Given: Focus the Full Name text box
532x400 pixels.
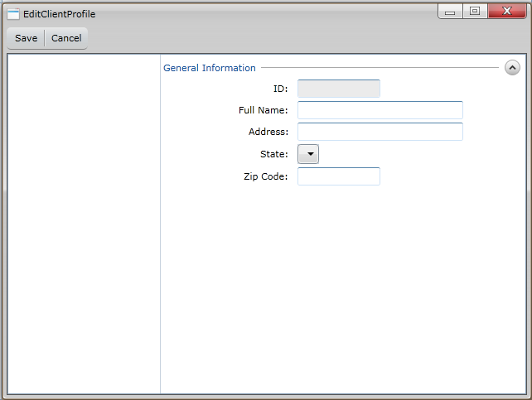Looking at the screenshot, I should click(x=380, y=110).
